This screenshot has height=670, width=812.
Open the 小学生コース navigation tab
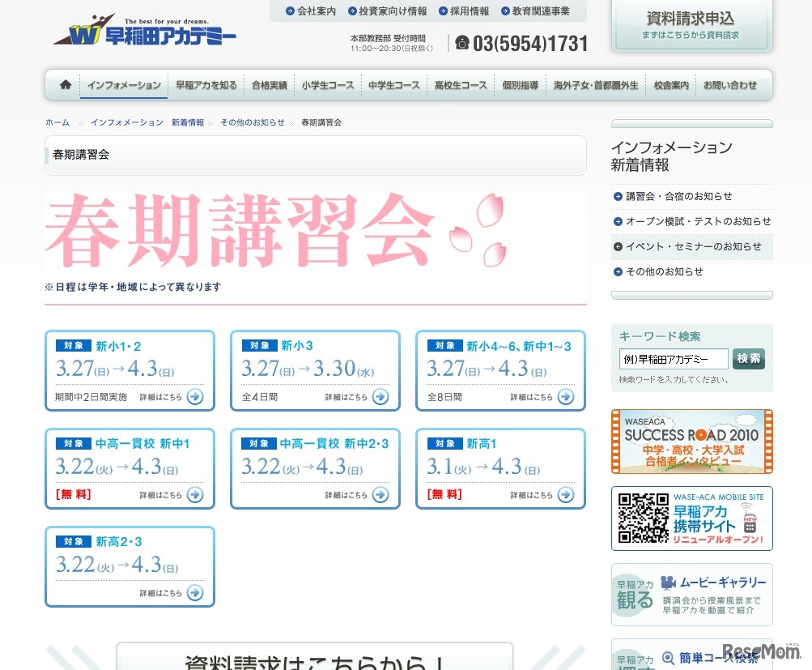click(328, 85)
